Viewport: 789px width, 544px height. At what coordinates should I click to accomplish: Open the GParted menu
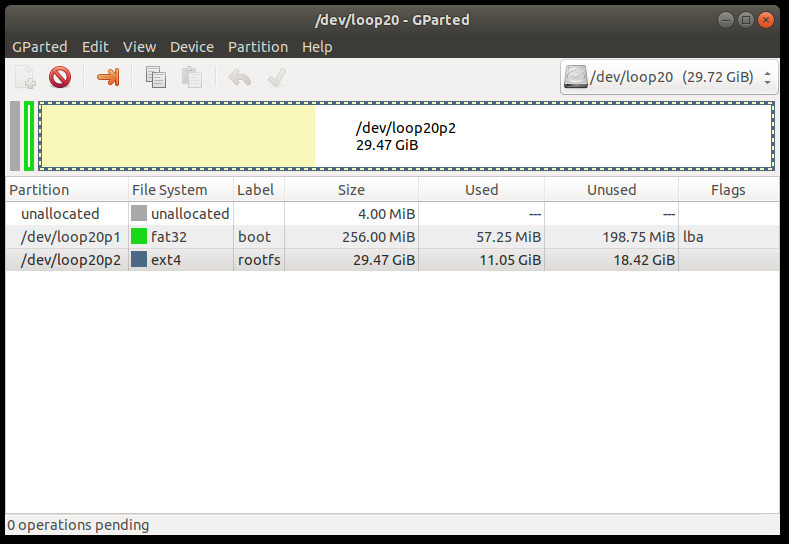tap(40, 47)
